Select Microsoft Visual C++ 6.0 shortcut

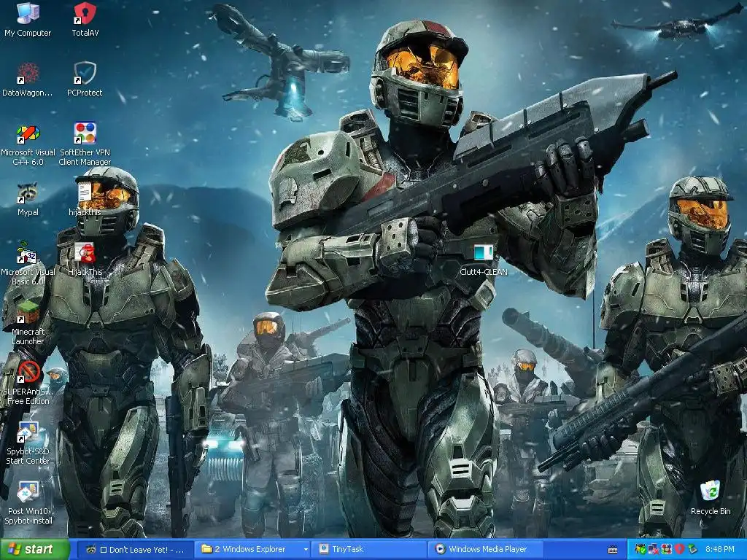click(28, 145)
